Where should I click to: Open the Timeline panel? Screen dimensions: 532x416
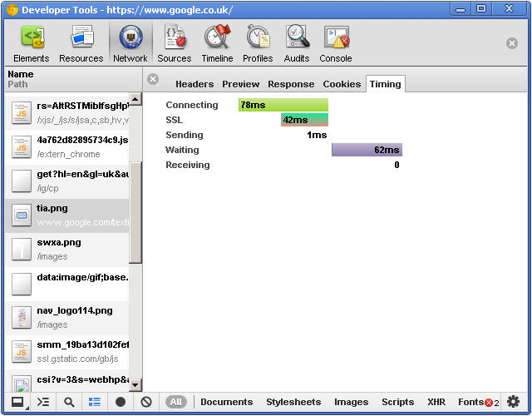tap(217, 43)
